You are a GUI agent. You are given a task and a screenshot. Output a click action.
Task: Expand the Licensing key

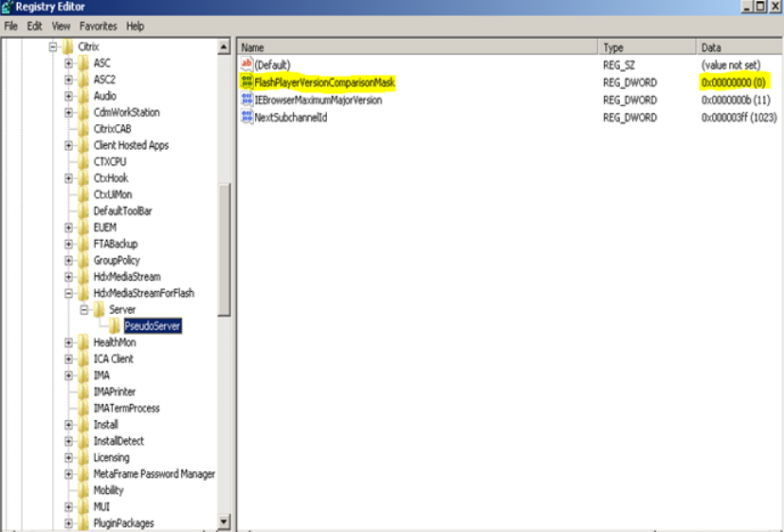coord(68,458)
